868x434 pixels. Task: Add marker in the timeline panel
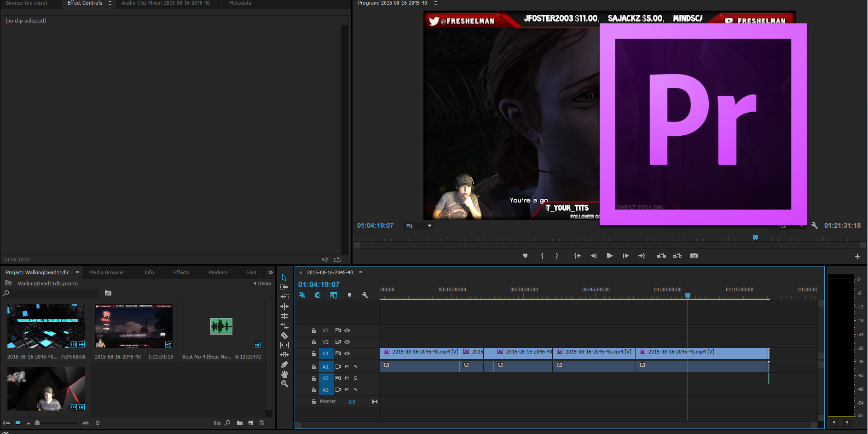pos(349,295)
